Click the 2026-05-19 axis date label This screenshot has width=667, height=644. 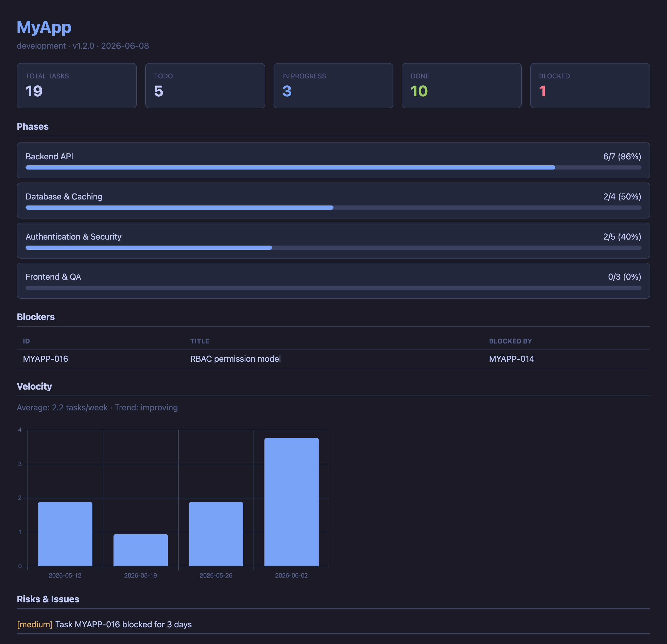[140, 575]
